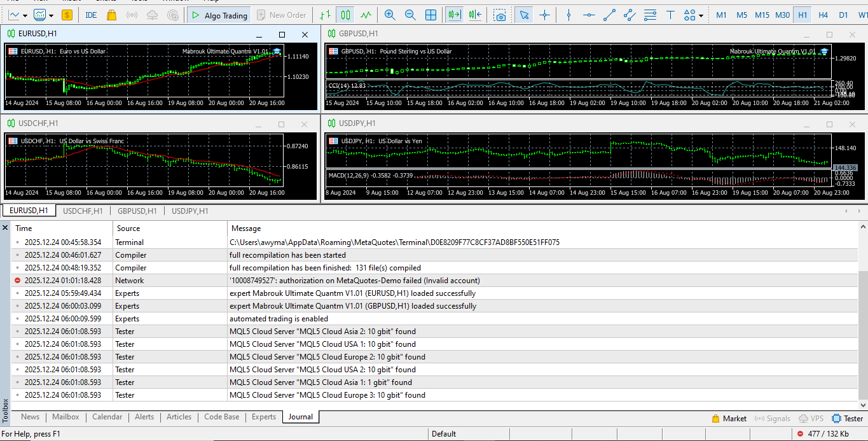
Task: Zoom in on the chart
Action: tap(390, 15)
